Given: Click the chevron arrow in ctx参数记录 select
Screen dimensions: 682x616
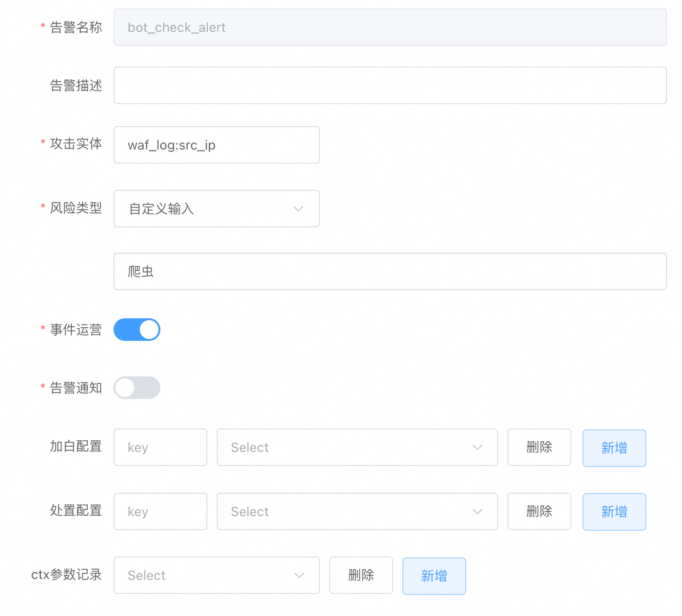Looking at the screenshot, I should (x=299, y=575).
